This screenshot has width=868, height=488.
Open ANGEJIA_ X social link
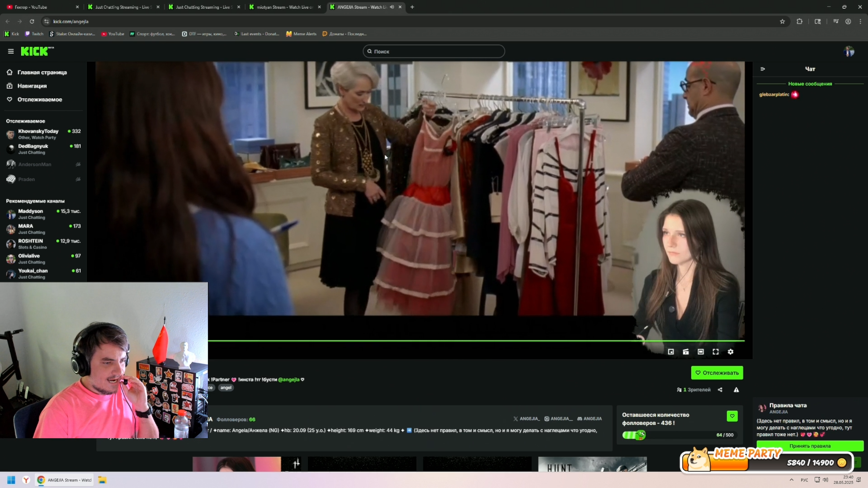pos(526,419)
